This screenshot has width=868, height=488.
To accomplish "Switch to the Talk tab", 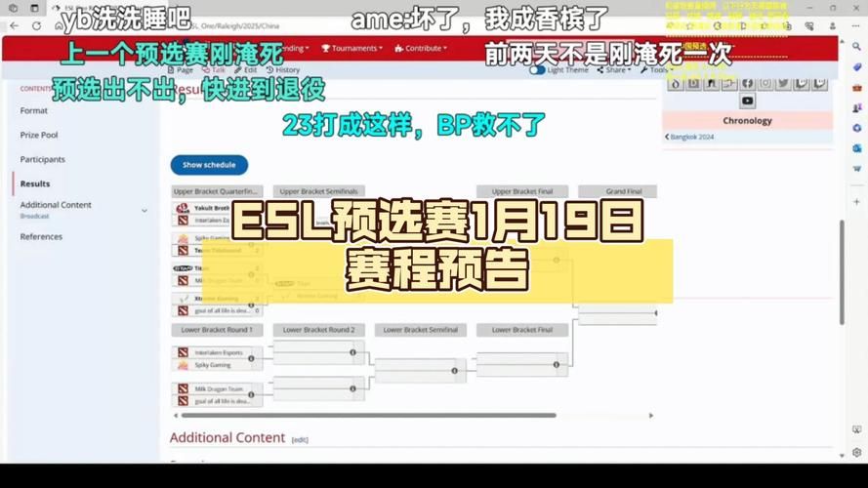I will (x=214, y=70).
